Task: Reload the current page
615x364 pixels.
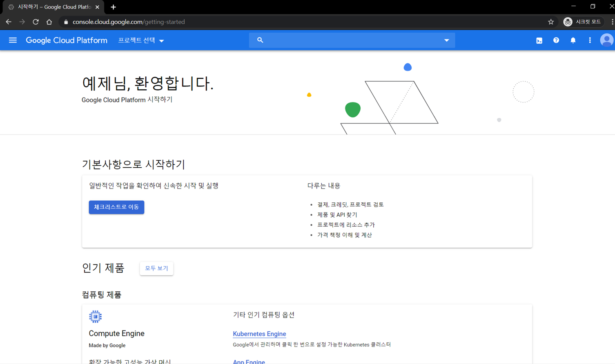Action: point(36,22)
